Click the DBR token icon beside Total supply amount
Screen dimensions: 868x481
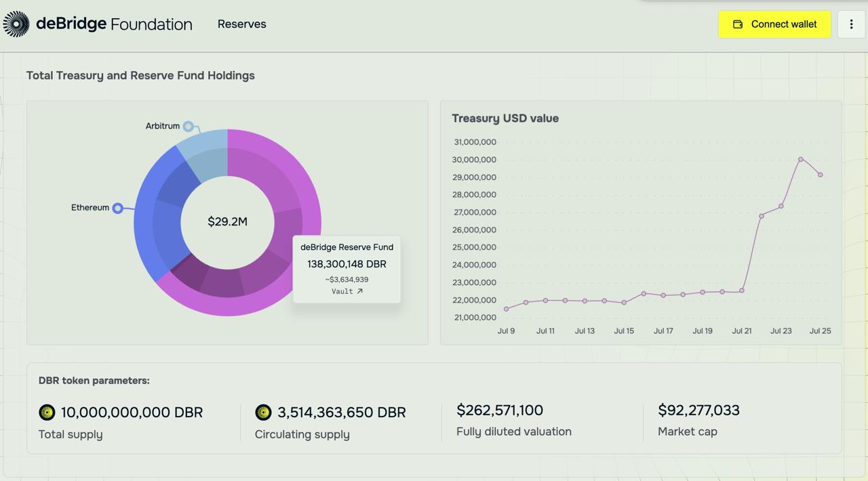click(47, 412)
